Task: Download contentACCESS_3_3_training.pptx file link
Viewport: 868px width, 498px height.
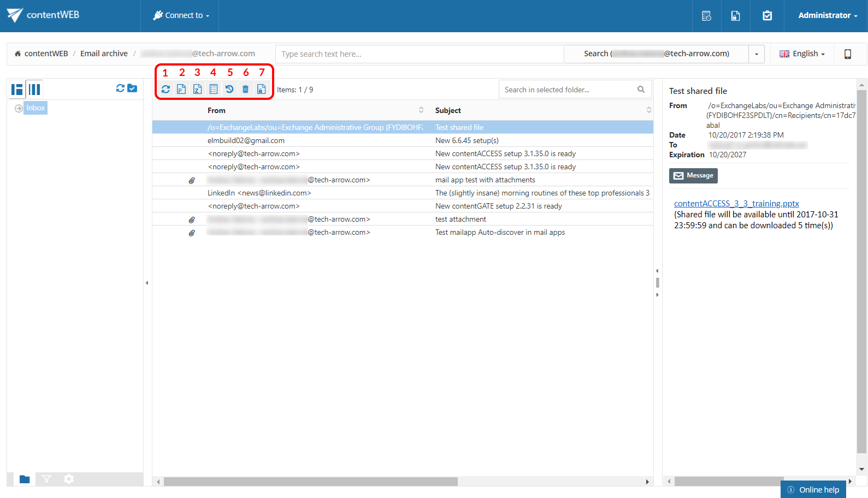Action: point(736,204)
